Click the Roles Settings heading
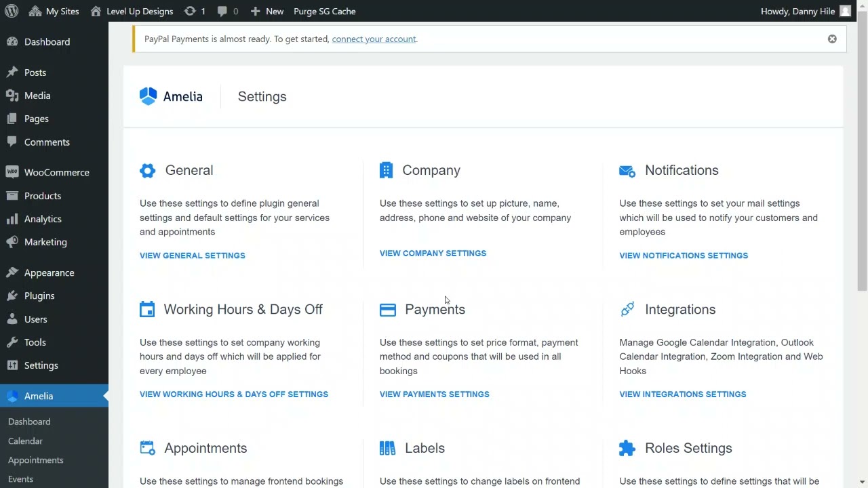The image size is (868, 488). point(688,448)
